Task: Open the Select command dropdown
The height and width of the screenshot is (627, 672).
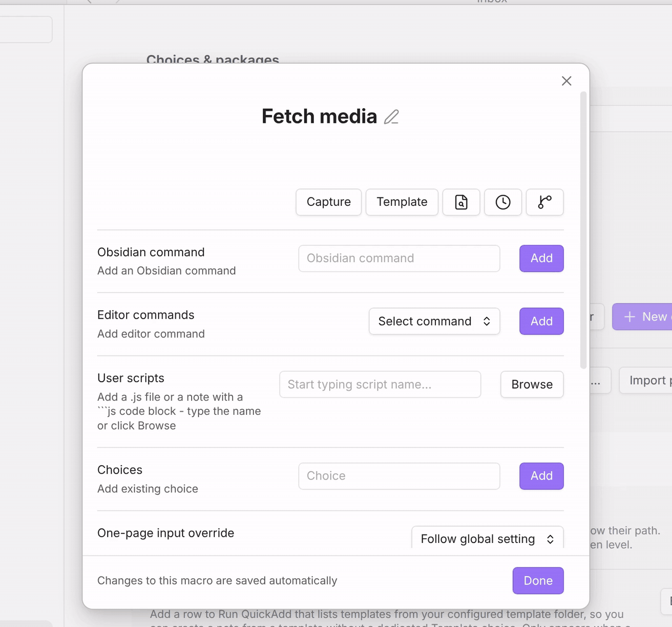Action: 435,321
